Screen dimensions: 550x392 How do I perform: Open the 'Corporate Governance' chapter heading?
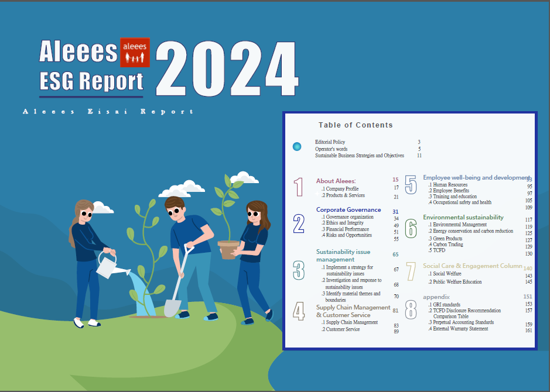point(349,209)
